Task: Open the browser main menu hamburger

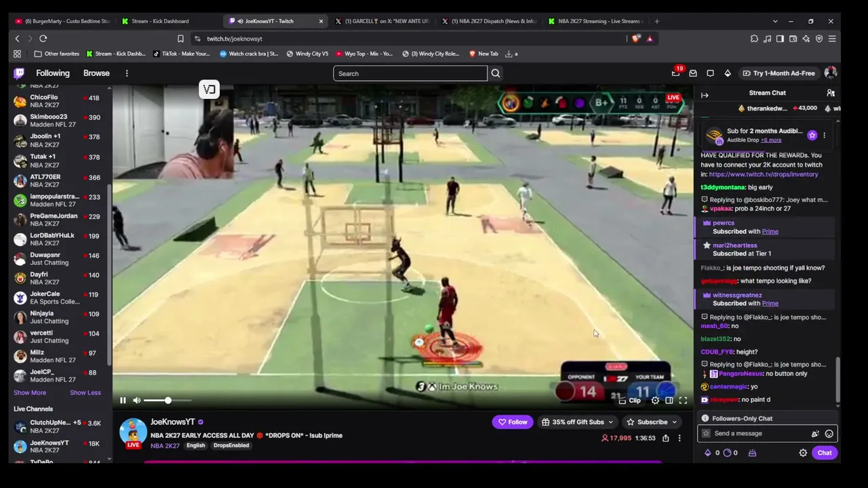Action: (x=832, y=39)
